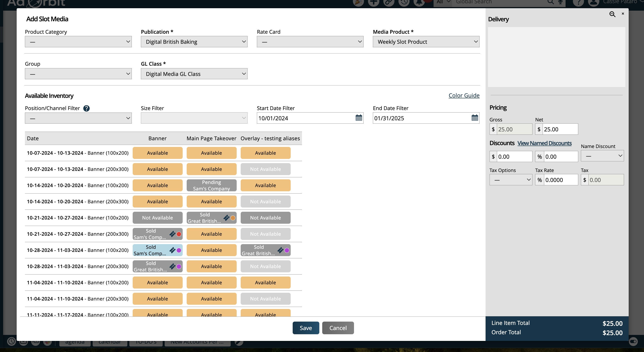Click View Named Discounts link
Screen dimensions: 644x352
coord(545,143)
